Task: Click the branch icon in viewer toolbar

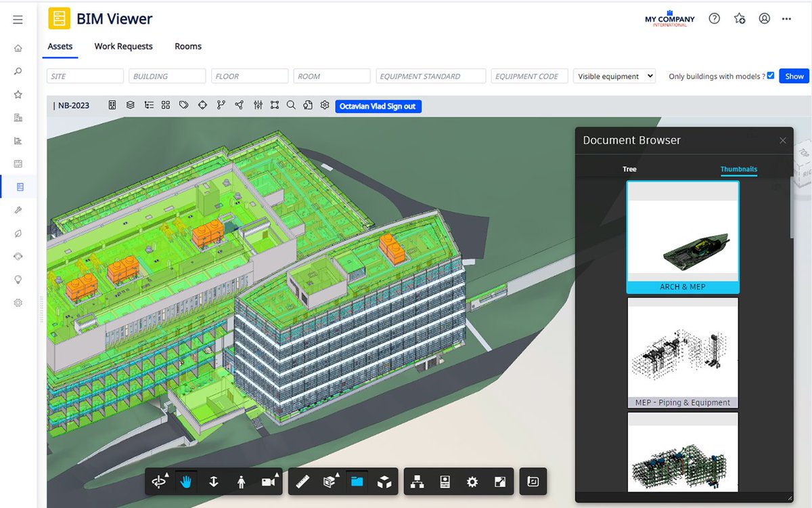Action: [221, 106]
